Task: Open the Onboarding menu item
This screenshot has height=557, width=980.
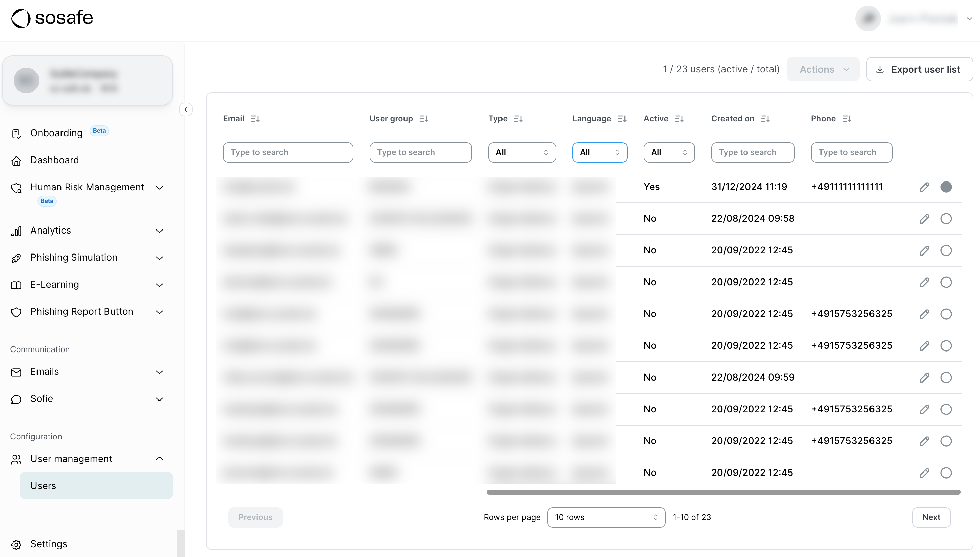Action: pyautogui.click(x=56, y=133)
